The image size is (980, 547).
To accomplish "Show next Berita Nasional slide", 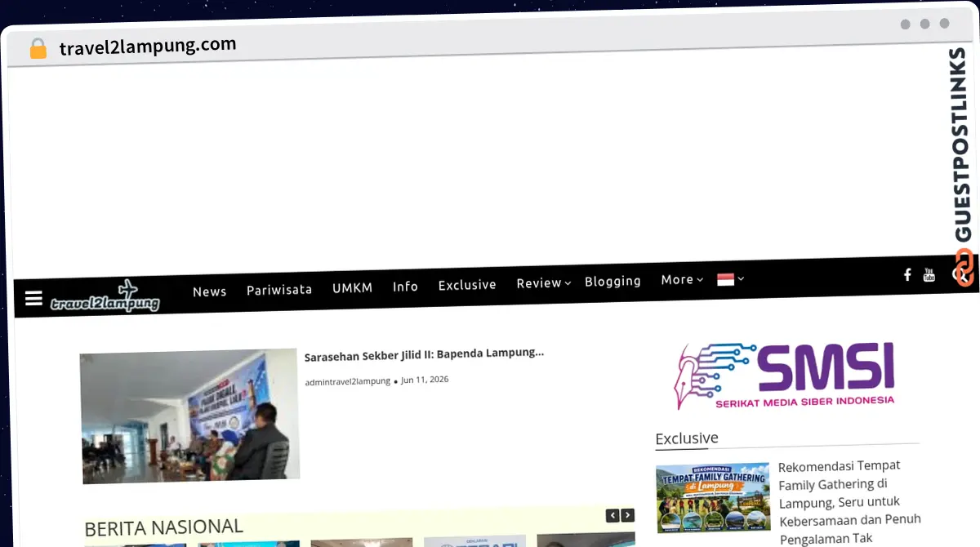I will tap(627, 515).
